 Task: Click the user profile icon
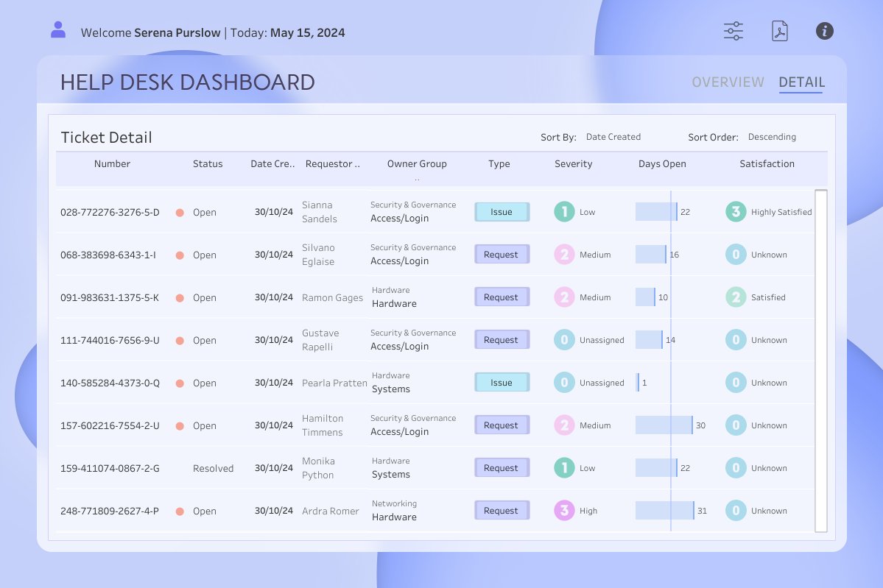(58, 30)
